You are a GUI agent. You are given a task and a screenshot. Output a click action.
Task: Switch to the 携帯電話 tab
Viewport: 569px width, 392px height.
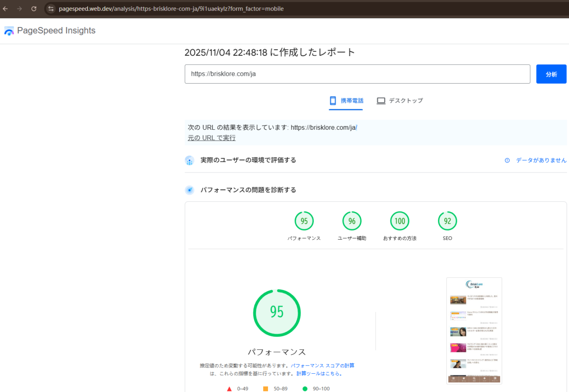coord(346,101)
